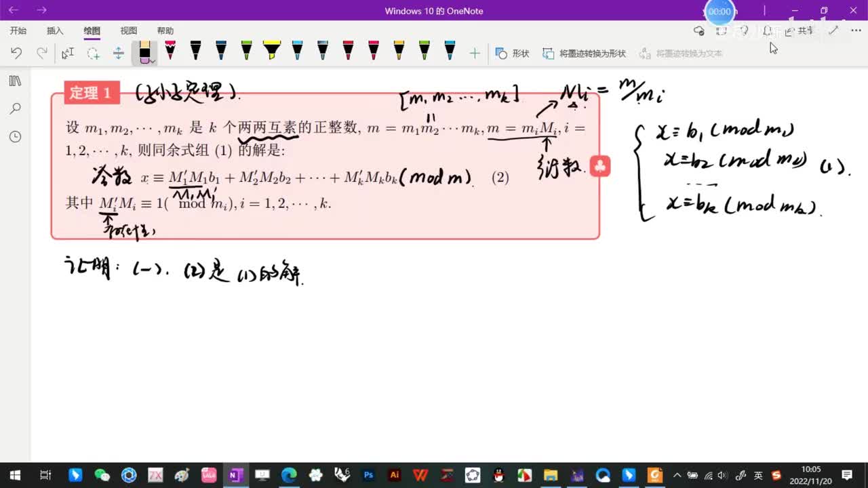Pick the gray galaxy-ink pen

323,51
